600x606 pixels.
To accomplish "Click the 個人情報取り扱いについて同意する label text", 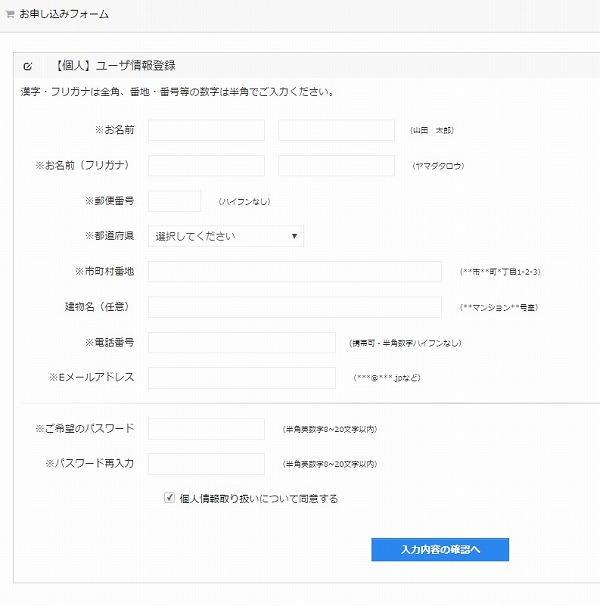I will [x=258, y=497].
